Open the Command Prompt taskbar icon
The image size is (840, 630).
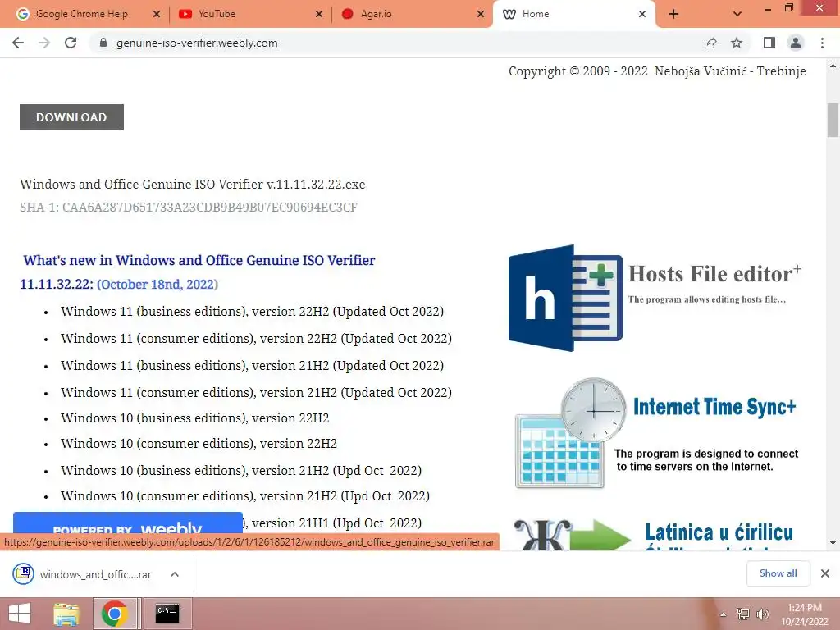click(x=167, y=614)
